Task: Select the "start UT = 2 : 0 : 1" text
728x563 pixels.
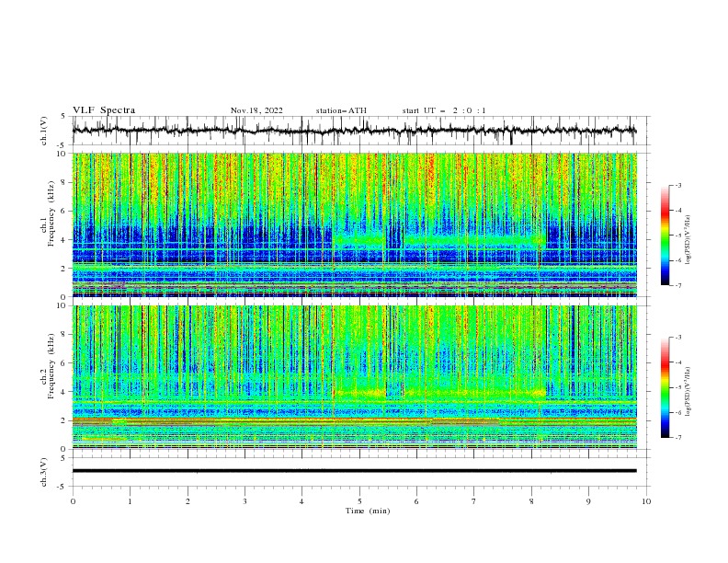Action: click(x=443, y=110)
